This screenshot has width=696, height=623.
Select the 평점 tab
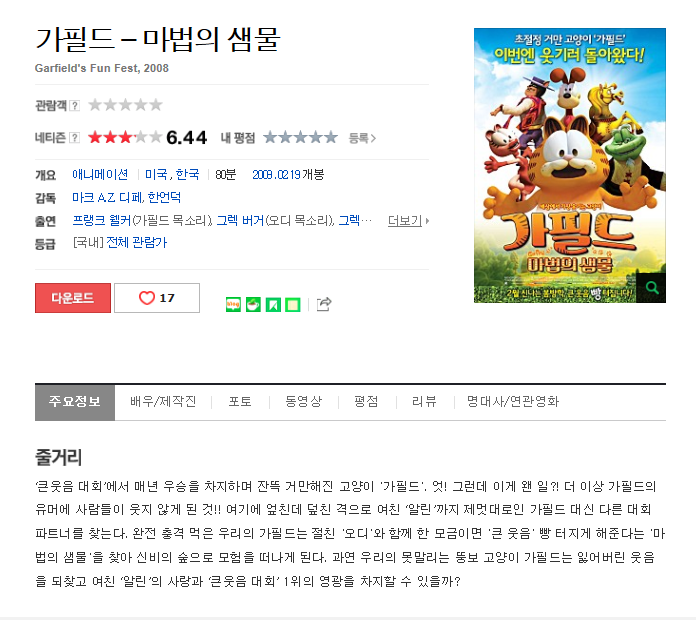(366, 402)
